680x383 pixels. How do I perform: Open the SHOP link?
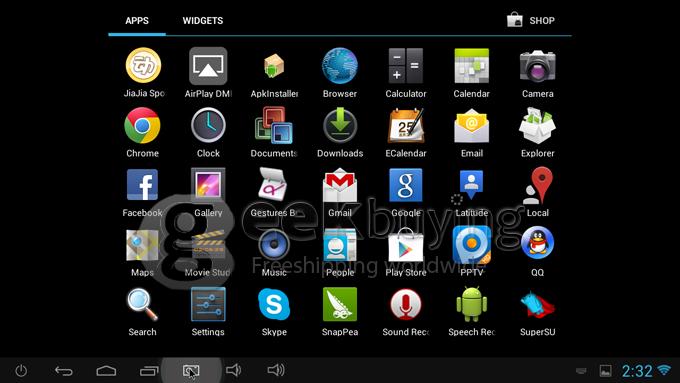(531, 20)
